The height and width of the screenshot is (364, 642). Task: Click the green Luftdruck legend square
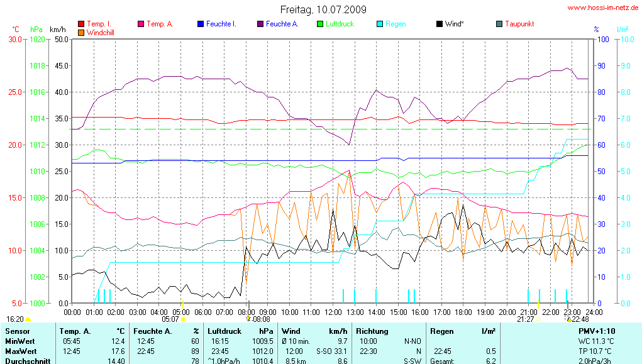[x=320, y=24]
